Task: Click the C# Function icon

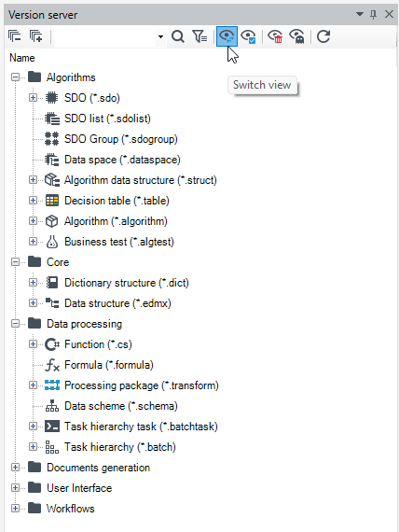Action: coord(52,344)
